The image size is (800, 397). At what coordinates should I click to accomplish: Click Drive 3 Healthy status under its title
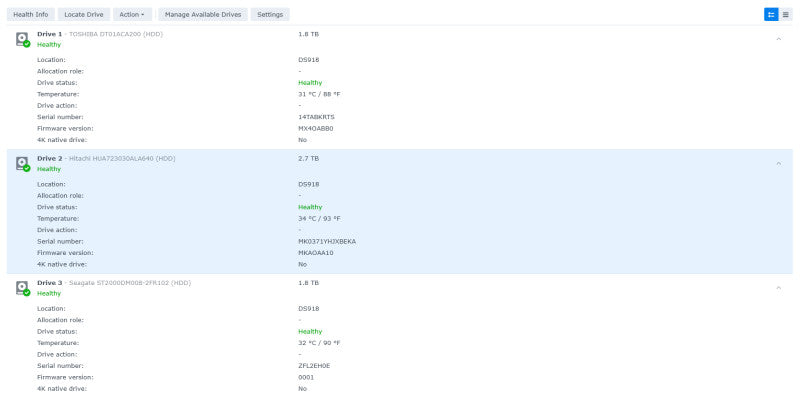tap(49, 293)
